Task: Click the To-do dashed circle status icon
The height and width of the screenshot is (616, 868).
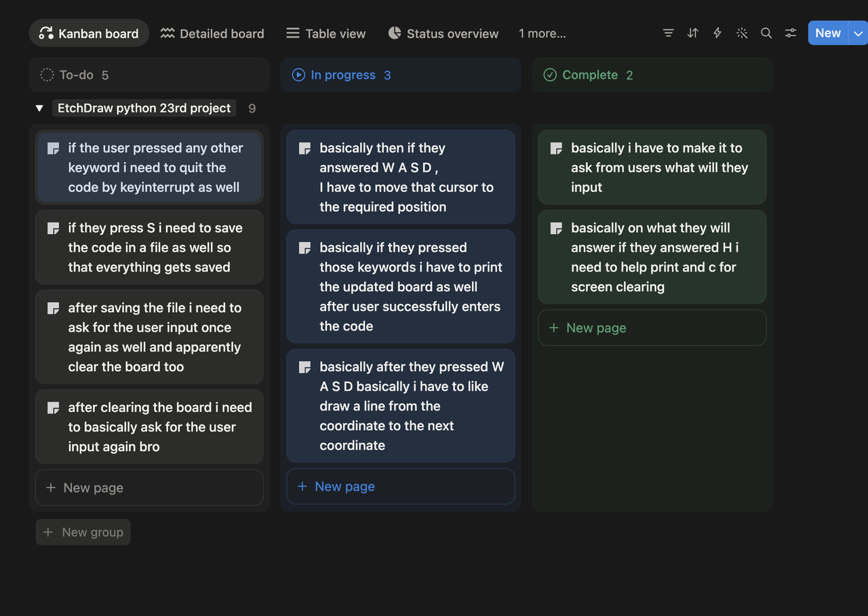Action: point(47,75)
